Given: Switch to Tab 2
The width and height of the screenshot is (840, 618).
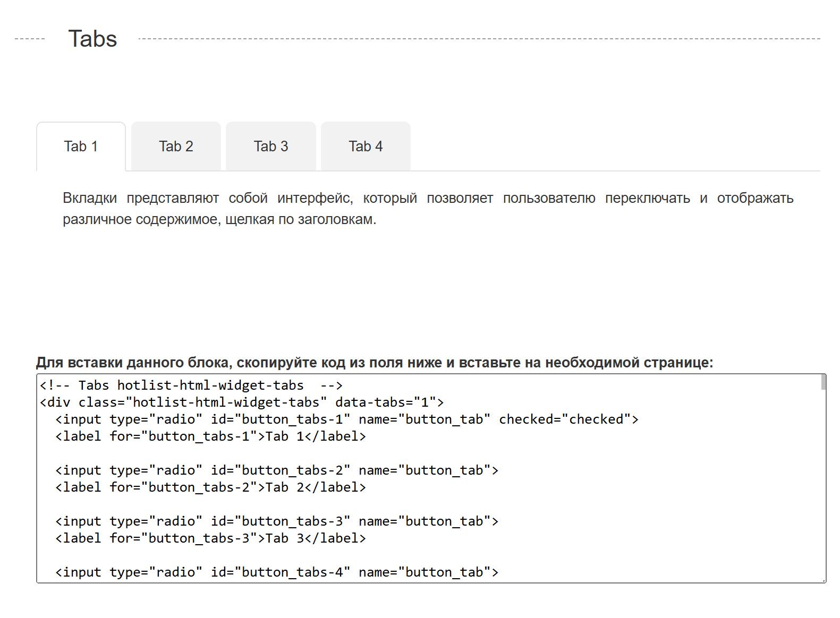Looking at the screenshot, I should point(176,147).
